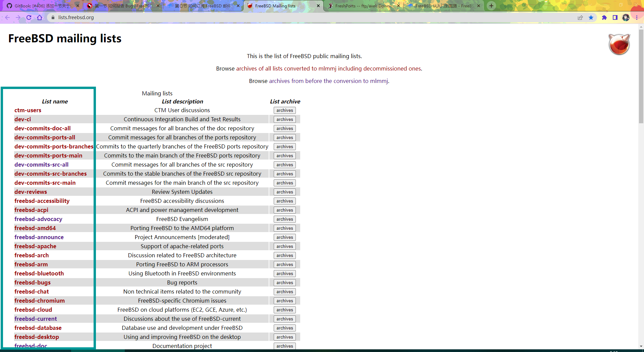Close the FreeBSD Mailing lists tab
Screen dimensions: 644x352
(x=318, y=6)
